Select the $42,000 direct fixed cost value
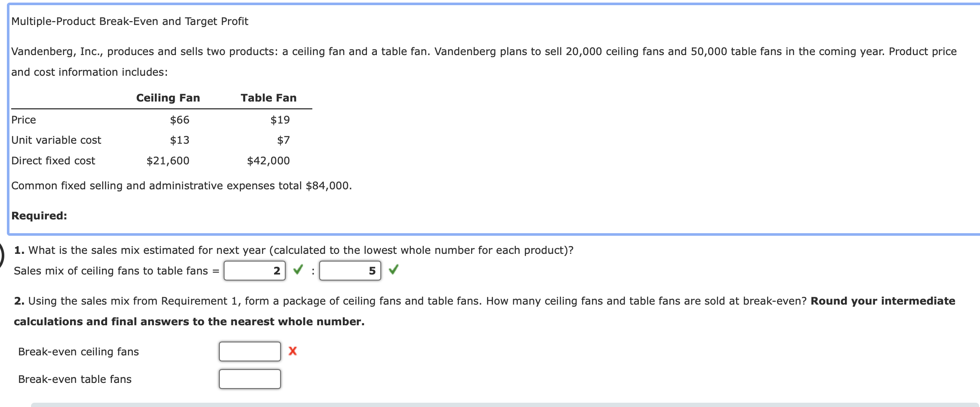Screen dimensions: 980x407 [x=268, y=161]
